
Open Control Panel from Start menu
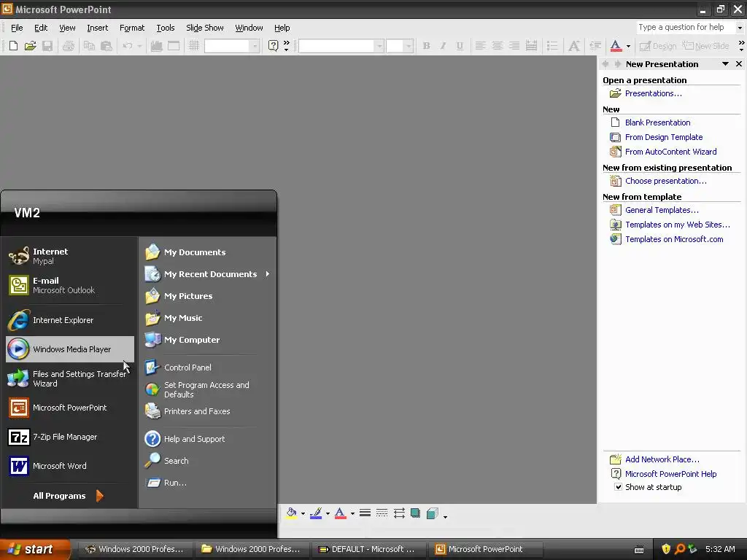207,367
